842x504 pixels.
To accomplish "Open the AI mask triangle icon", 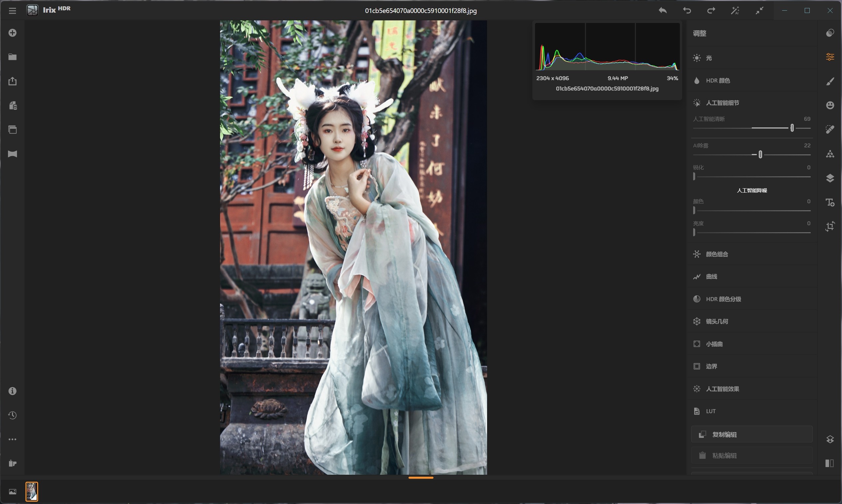I will click(830, 154).
